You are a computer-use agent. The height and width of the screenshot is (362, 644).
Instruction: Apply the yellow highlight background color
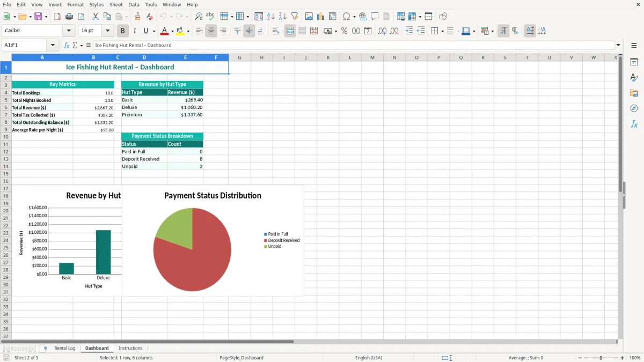point(180,31)
